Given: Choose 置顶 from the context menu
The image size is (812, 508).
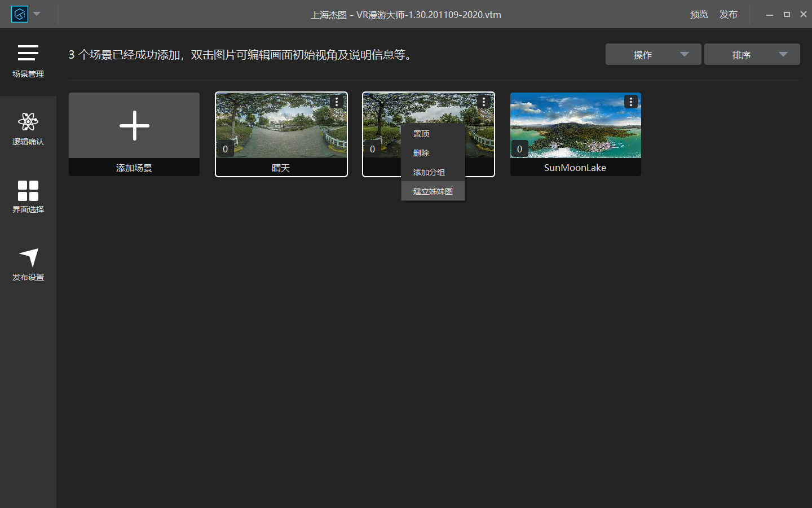Looking at the screenshot, I should click(x=421, y=134).
